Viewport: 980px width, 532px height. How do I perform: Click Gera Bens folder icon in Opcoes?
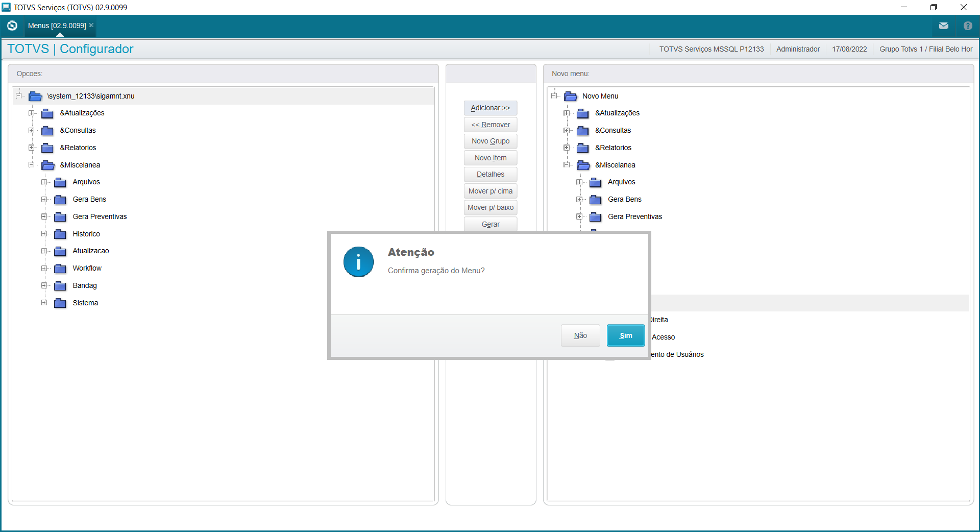coord(60,200)
